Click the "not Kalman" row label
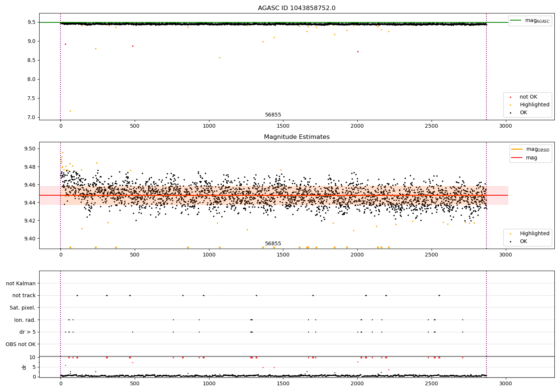Image resolution: width=560 pixels, height=392 pixels. click(21, 284)
